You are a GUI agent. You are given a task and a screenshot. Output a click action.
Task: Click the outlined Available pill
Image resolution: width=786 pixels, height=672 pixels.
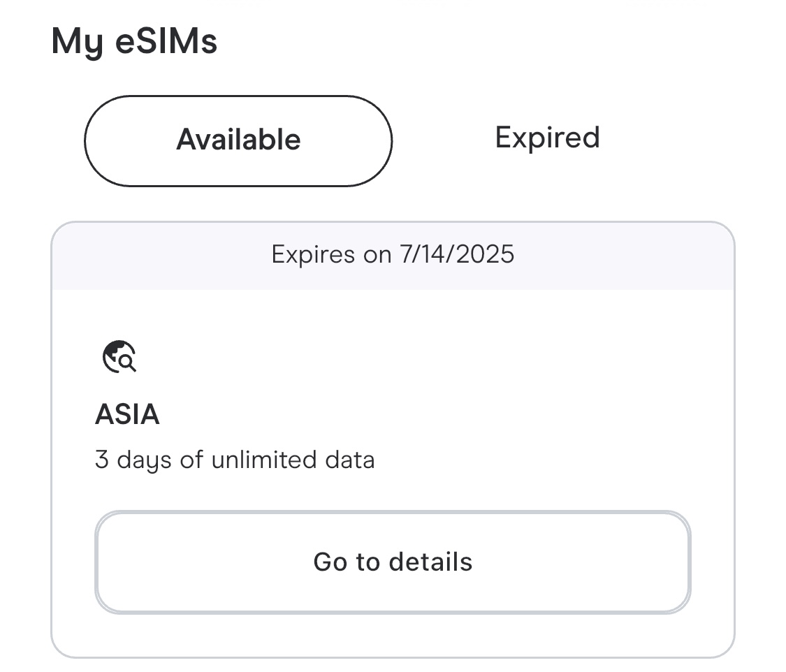pyautogui.click(x=238, y=140)
